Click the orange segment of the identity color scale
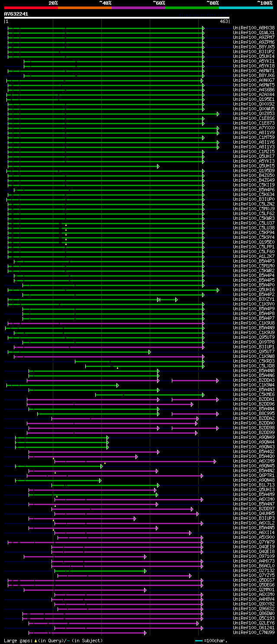Screen dimensions: 277x644 [84, 8]
